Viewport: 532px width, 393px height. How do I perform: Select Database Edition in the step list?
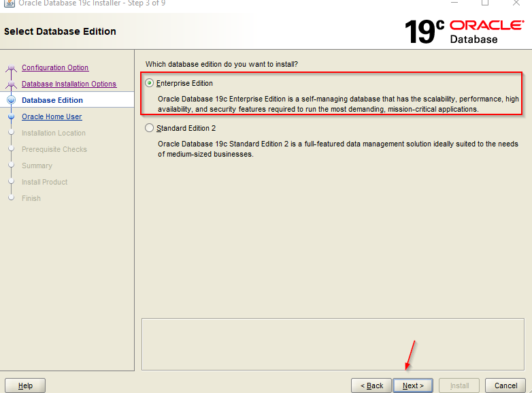click(x=52, y=100)
